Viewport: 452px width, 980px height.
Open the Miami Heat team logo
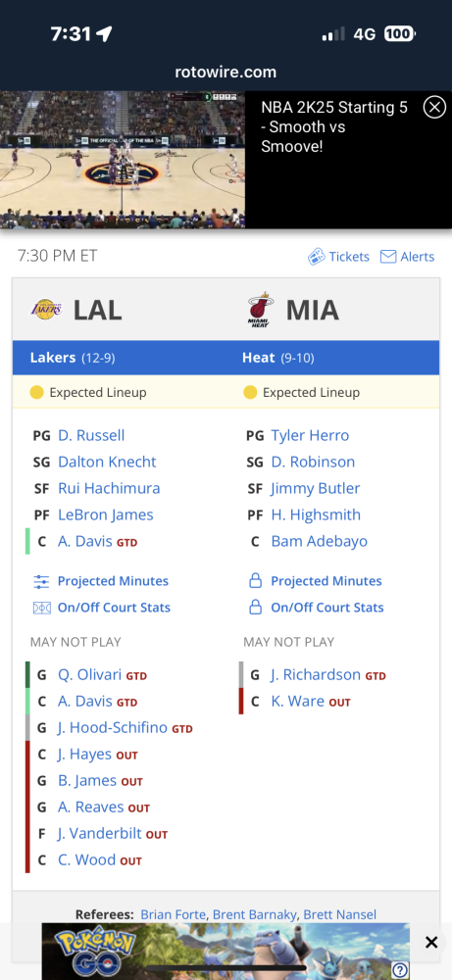pyautogui.click(x=260, y=310)
